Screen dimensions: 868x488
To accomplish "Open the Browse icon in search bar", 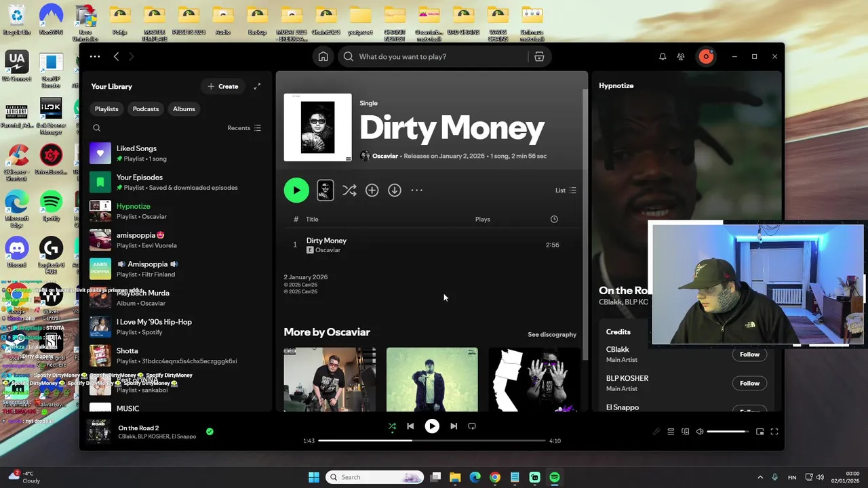I will point(539,57).
